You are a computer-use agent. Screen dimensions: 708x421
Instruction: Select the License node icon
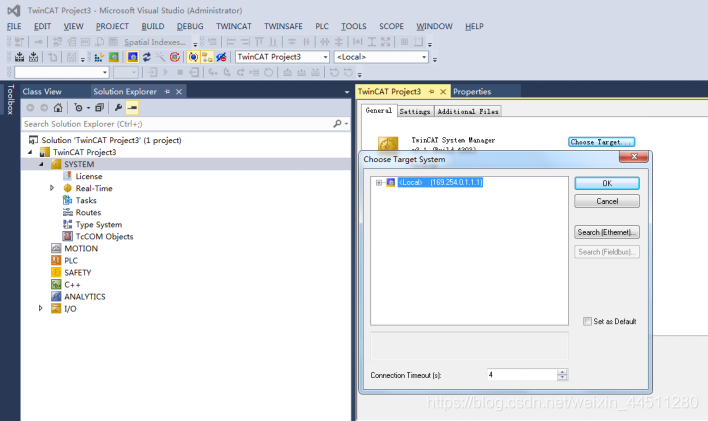pyautogui.click(x=67, y=176)
